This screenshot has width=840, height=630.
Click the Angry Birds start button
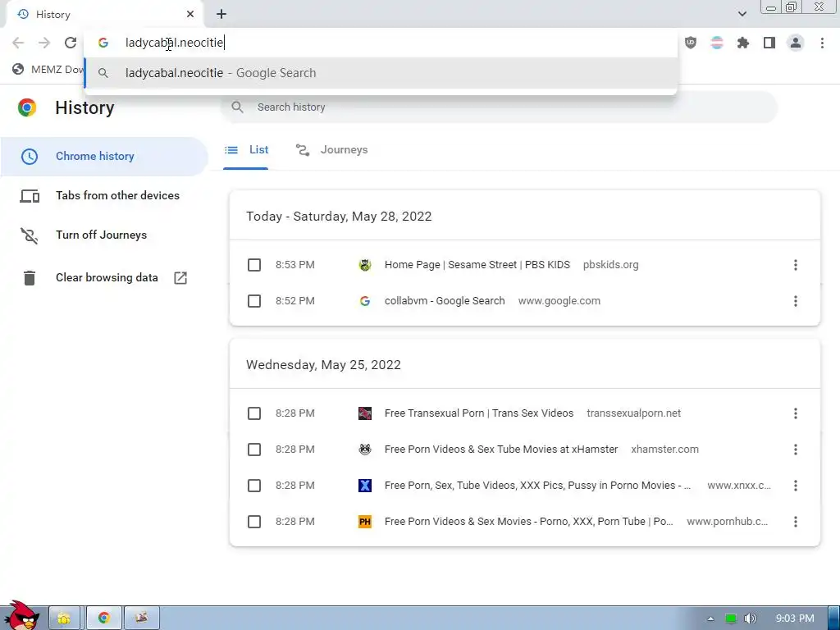(21, 616)
